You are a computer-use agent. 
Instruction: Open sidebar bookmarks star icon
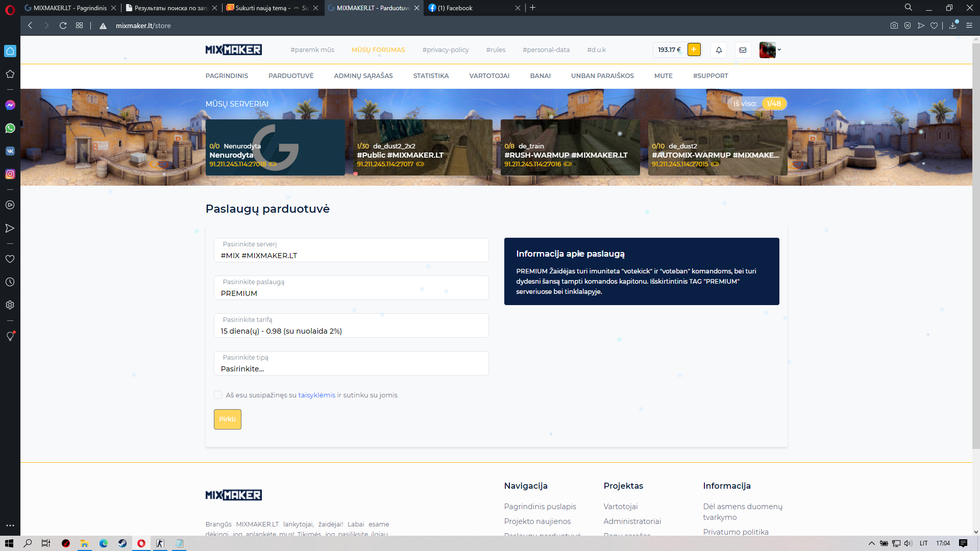[x=10, y=74]
